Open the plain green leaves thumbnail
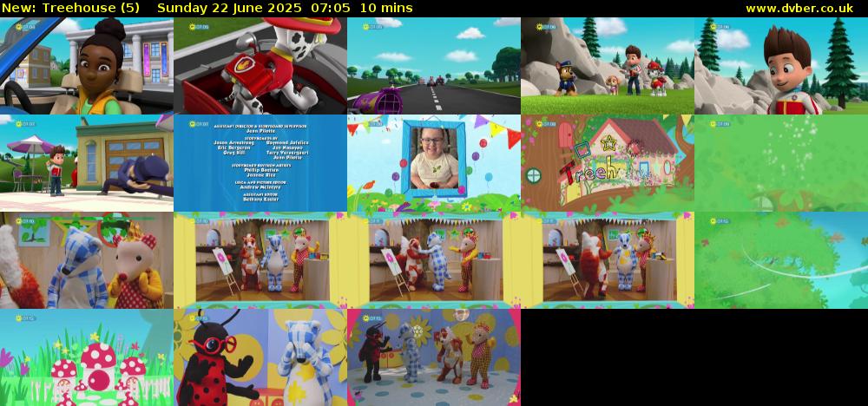868x406 pixels. coord(781,163)
